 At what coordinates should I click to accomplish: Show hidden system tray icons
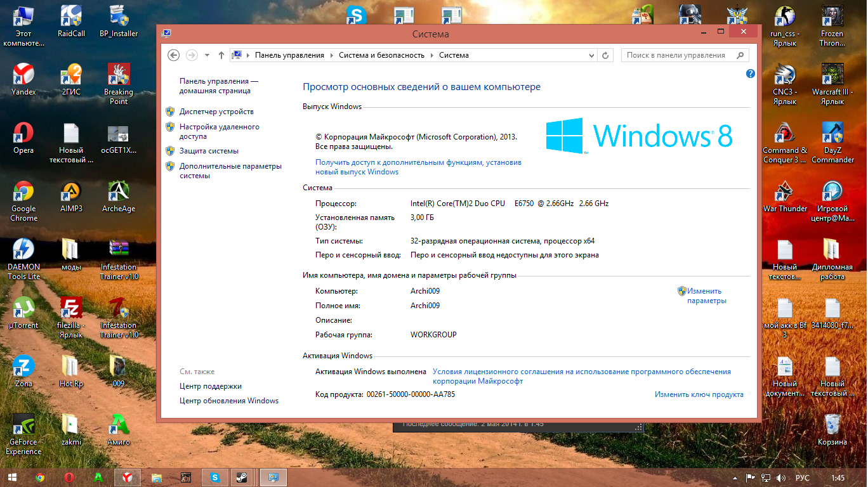(735, 478)
